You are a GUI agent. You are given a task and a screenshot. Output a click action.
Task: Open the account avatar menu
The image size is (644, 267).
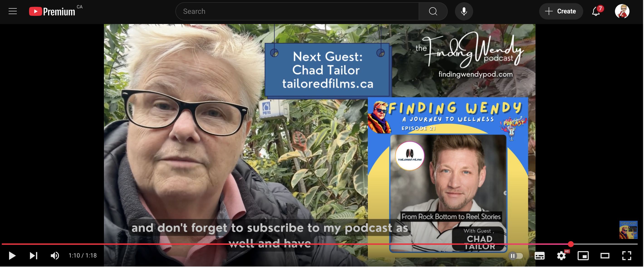622,11
